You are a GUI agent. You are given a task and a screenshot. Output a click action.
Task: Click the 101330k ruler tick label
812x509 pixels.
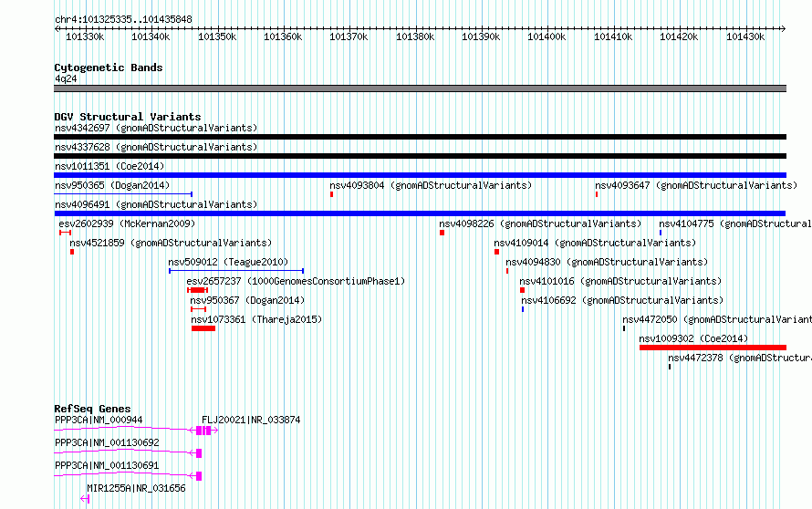click(x=85, y=36)
